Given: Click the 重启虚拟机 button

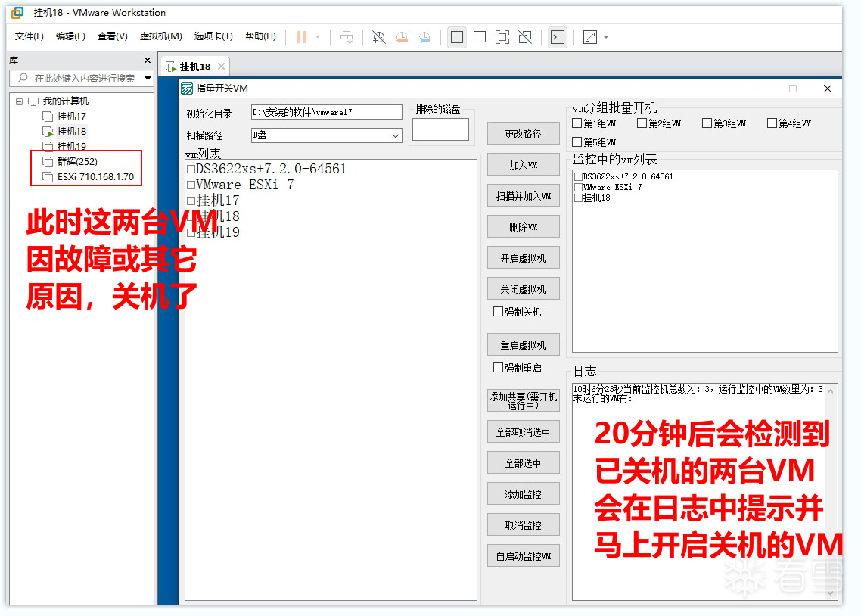Looking at the screenshot, I should pos(524,345).
